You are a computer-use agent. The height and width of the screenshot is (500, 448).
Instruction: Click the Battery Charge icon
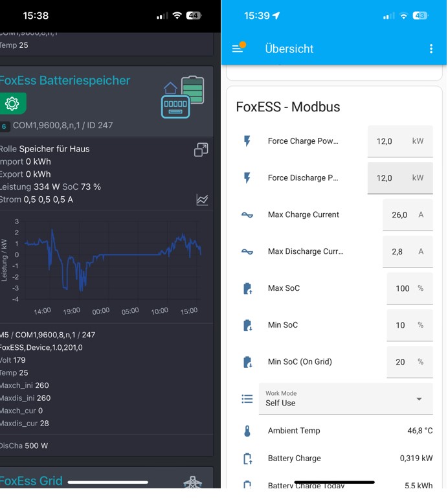coord(247,459)
